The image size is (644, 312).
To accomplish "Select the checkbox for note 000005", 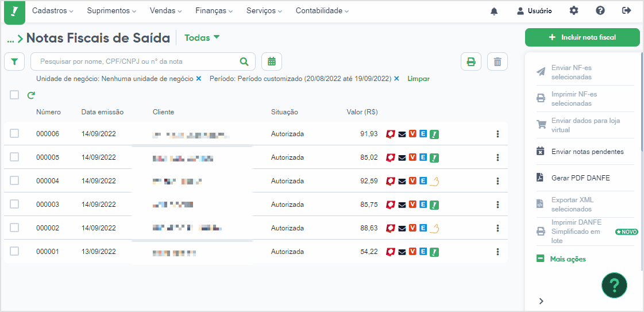I will coord(14,156).
